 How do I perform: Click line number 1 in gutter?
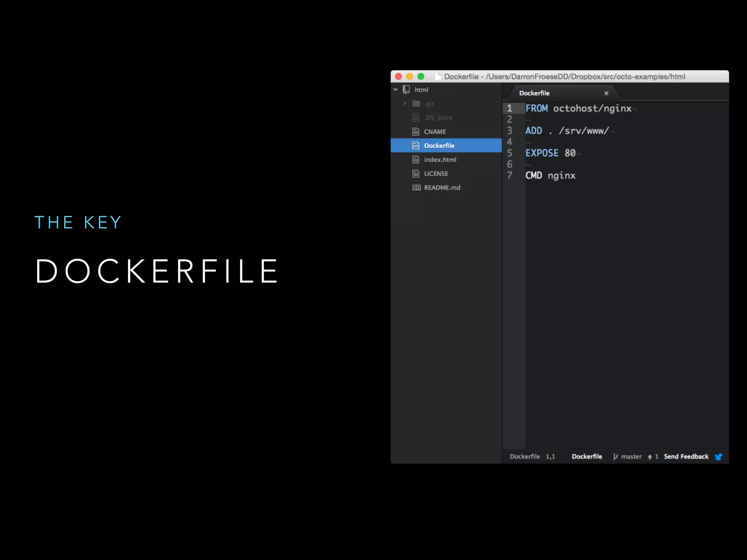tap(510, 108)
